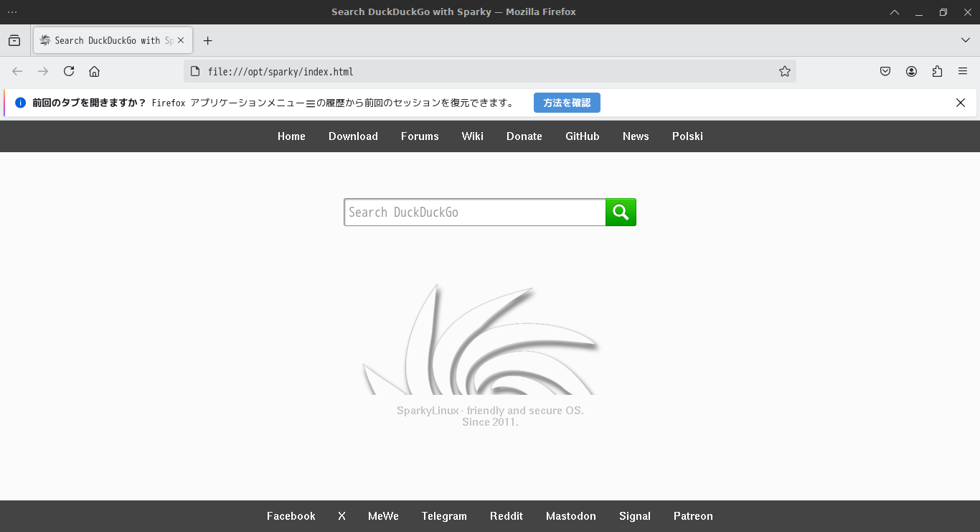Click the file page identity icon
980x532 pixels.
pos(194,71)
